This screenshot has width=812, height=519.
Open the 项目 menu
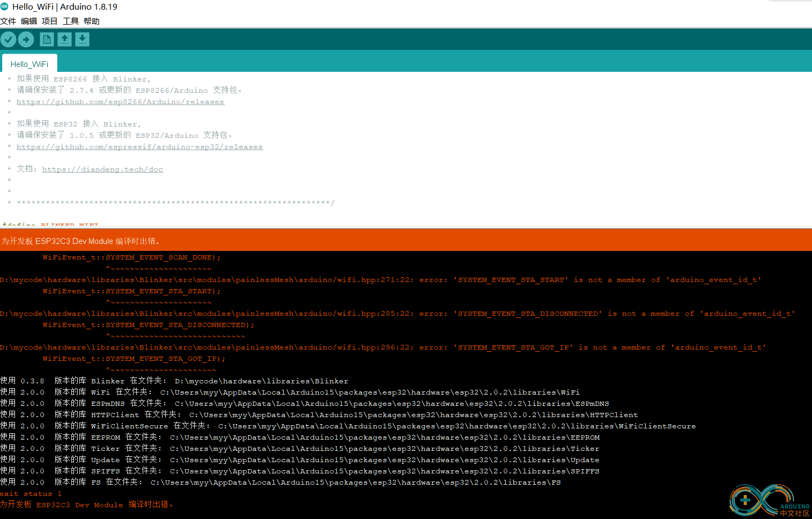coord(50,21)
